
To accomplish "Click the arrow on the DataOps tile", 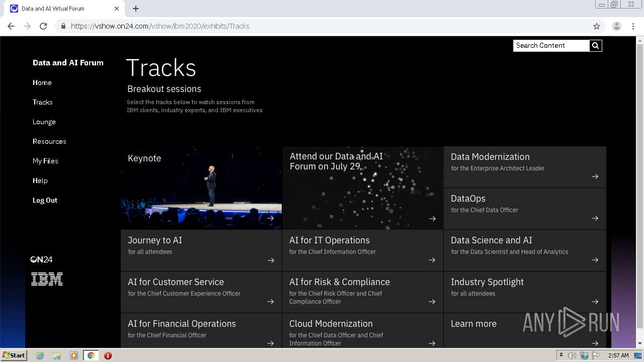I will (x=595, y=218).
